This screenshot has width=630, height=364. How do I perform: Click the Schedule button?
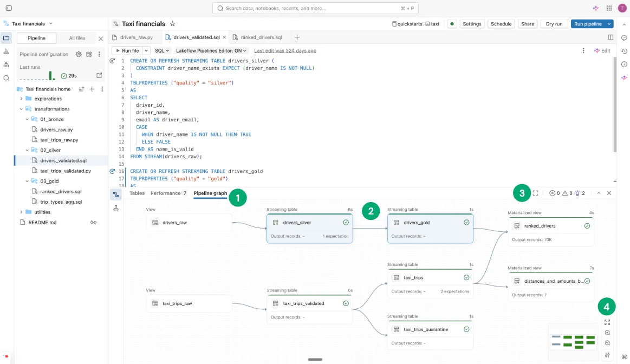point(501,24)
